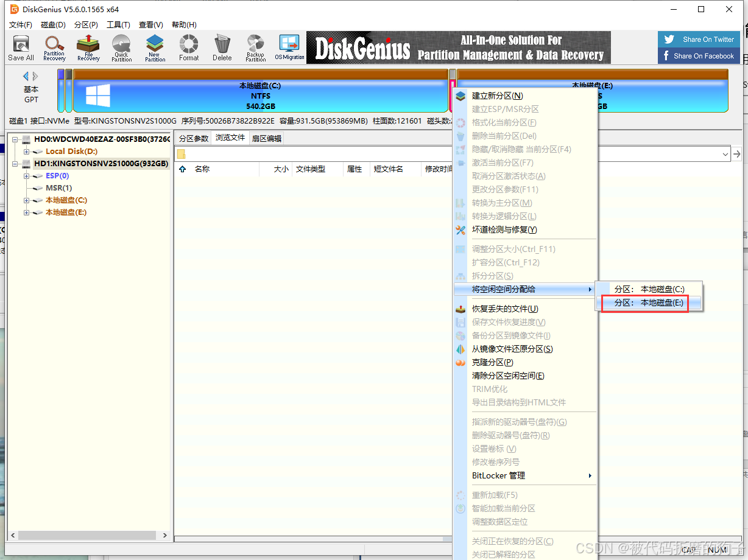Switch to 分区参数 tab

(194, 139)
